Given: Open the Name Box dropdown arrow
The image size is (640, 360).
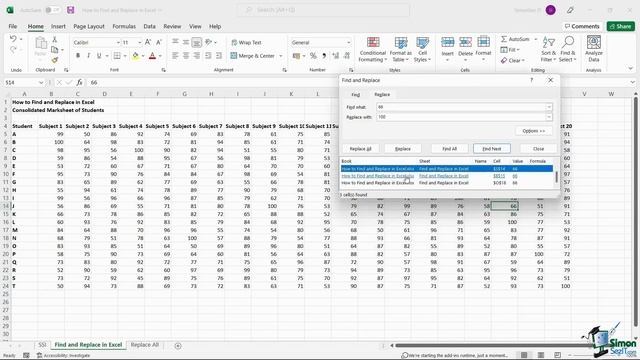Looking at the screenshot, I should click(41, 82).
